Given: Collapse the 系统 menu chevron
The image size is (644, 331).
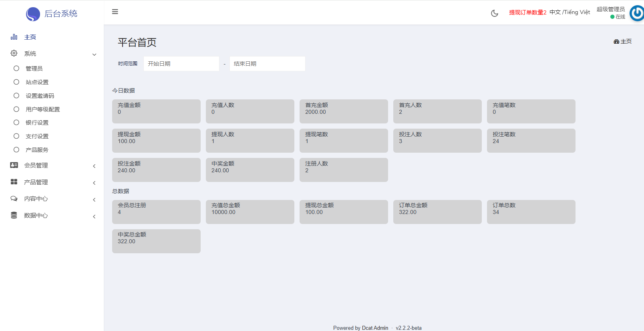Looking at the screenshot, I should pos(94,54).
